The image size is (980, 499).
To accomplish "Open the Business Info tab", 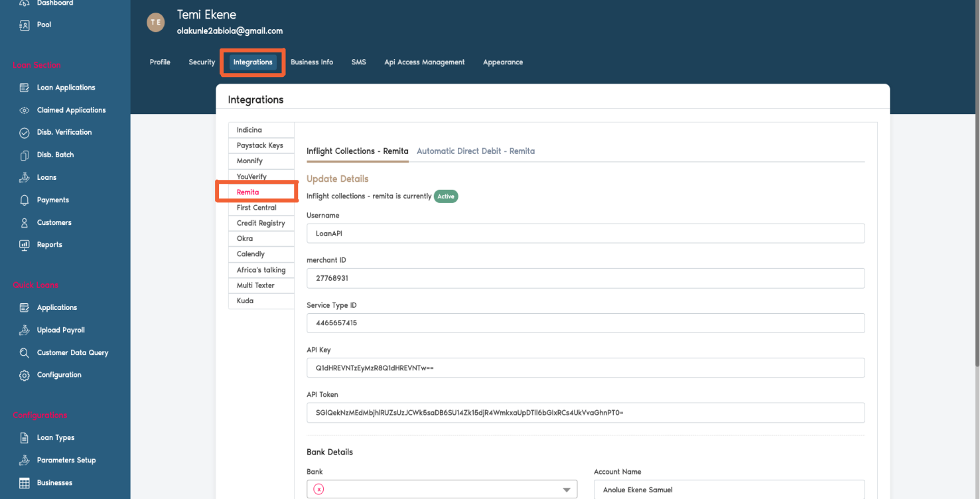I will pos(312,62).
